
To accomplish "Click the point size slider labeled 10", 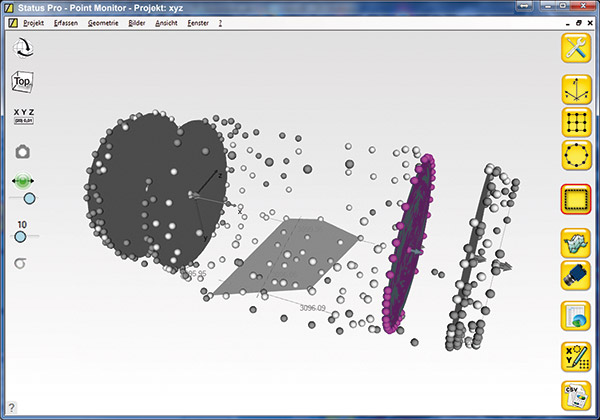I will 21,236.
